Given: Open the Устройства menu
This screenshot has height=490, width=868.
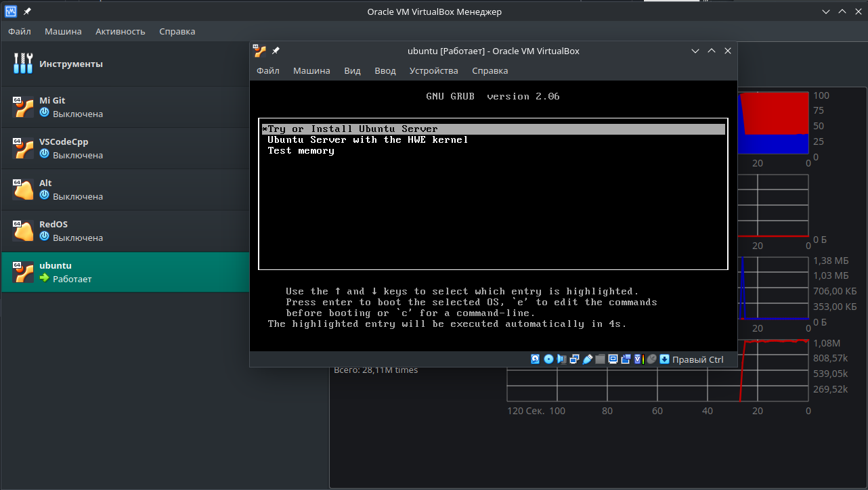Looking at the screenshot, I should pos(433,70).
